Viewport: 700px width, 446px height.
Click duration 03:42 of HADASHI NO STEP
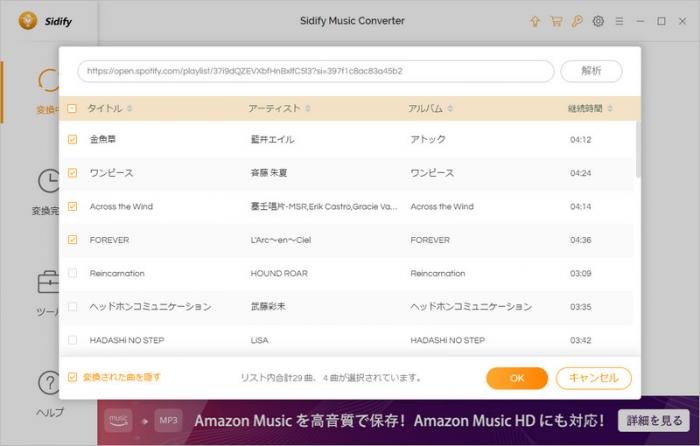click(x=580, y=340)
